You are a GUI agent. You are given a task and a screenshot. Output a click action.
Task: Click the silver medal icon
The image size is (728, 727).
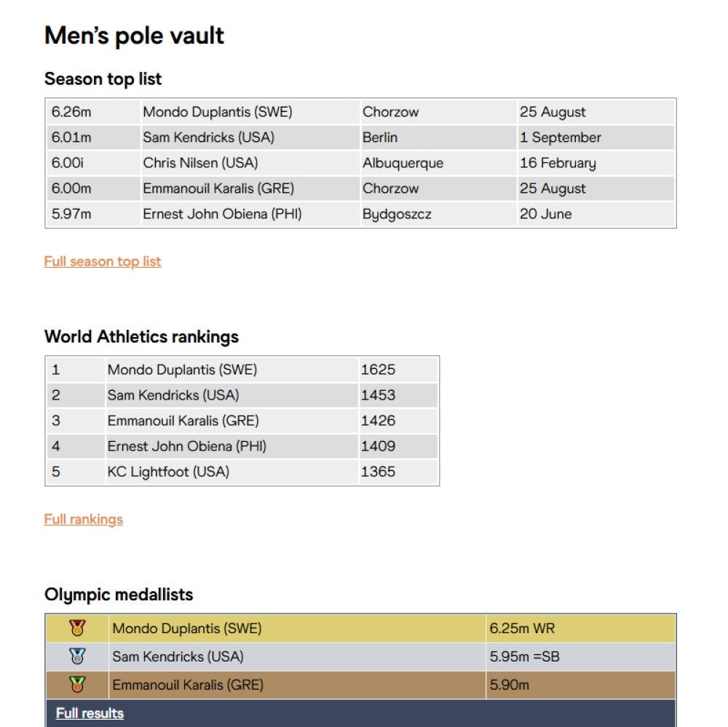point(77,656)
